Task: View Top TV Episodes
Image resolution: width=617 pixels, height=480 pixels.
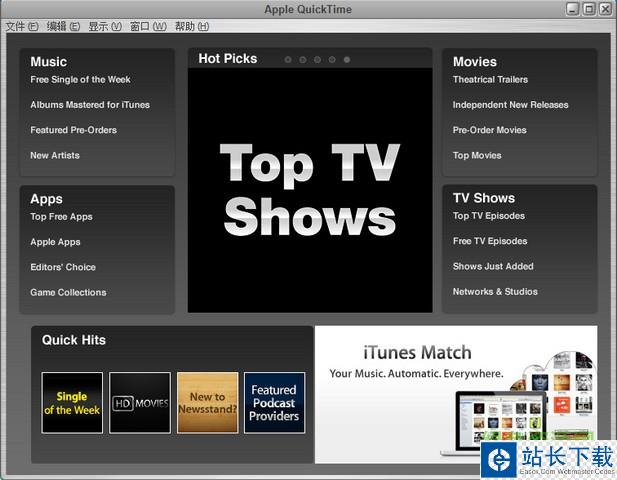Action: click(489, 216)
